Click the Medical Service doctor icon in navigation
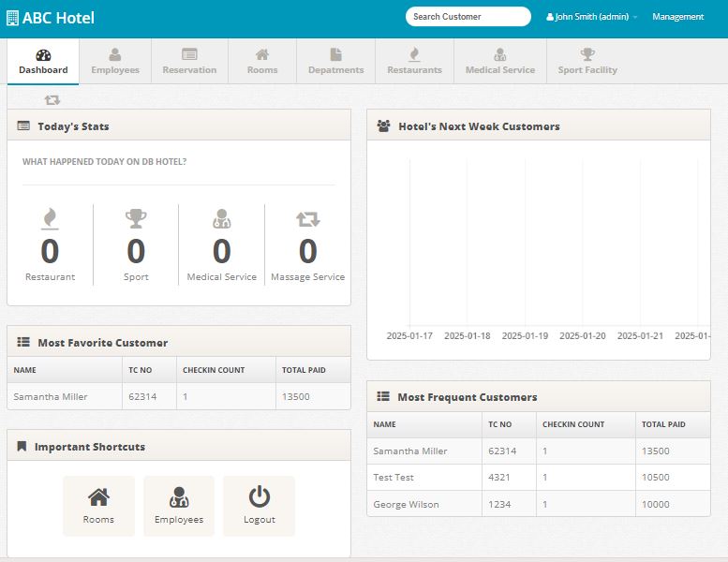 (500, 54)
